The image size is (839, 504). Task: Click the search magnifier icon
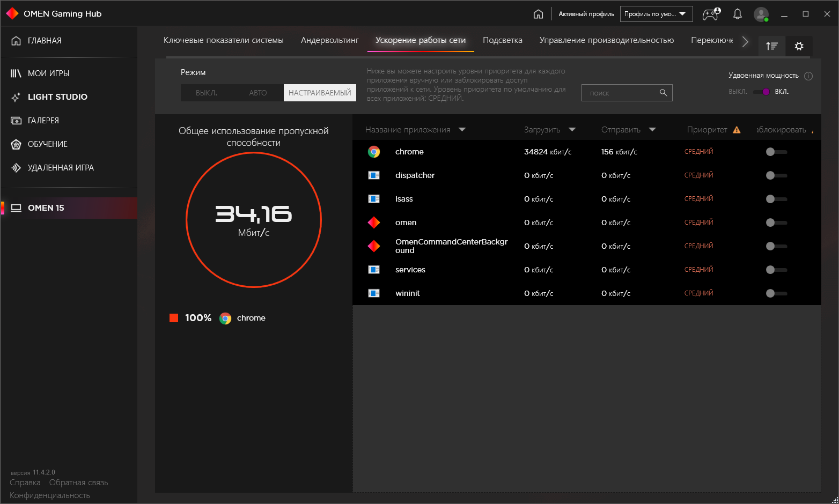coord(663,93)
